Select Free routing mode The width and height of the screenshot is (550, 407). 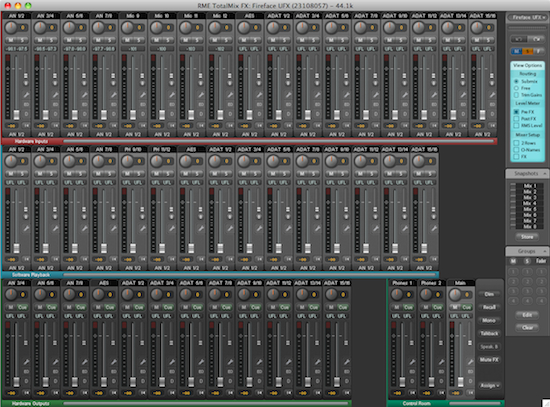point(516,88)
